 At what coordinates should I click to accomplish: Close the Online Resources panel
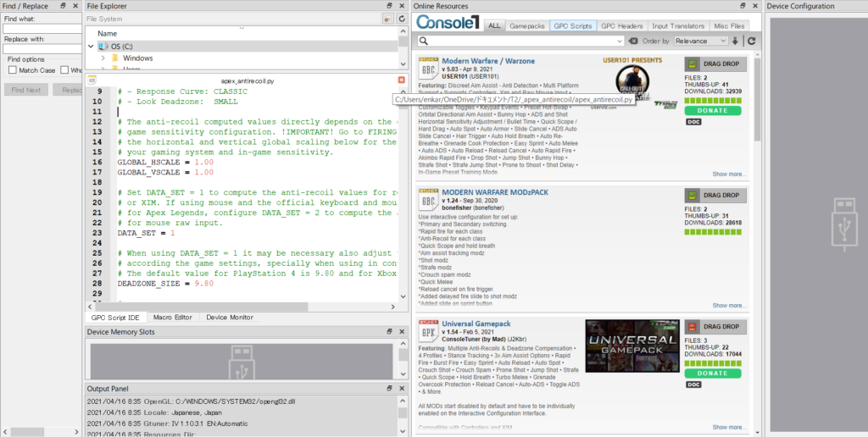755,6
